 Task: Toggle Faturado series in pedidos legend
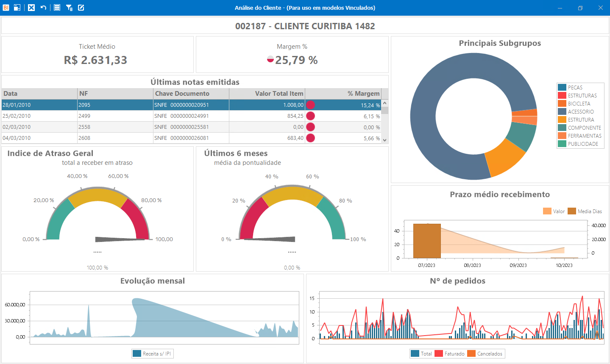[x=450, y=353]
